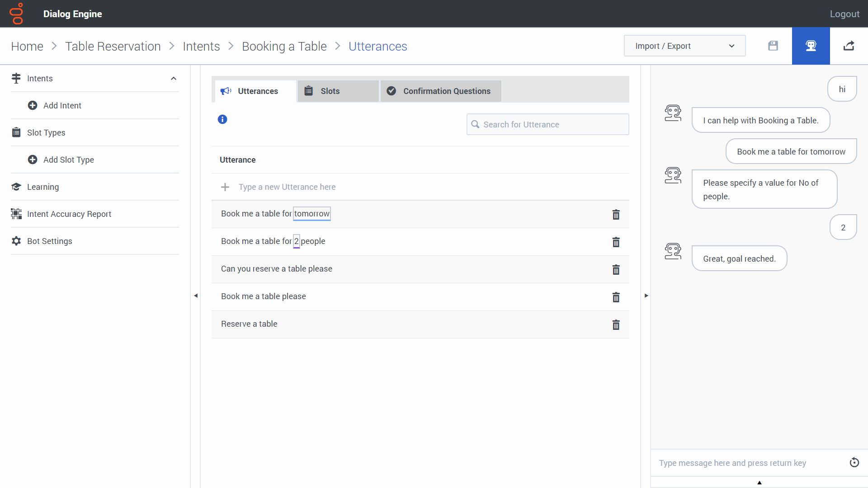This screenshot has width=868, height=488.
Task: Select Slot Types in the sidebar
Action: coord(46,132)
